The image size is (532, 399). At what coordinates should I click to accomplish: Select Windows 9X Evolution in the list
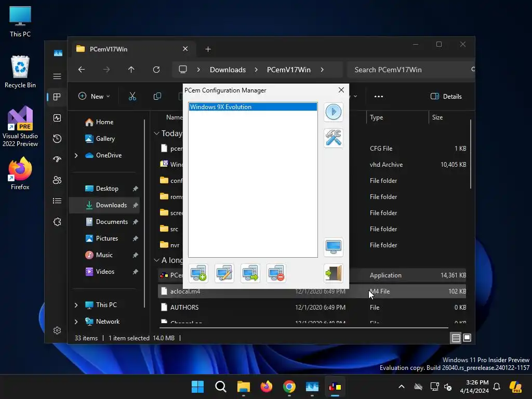click(x=253, y=107)
